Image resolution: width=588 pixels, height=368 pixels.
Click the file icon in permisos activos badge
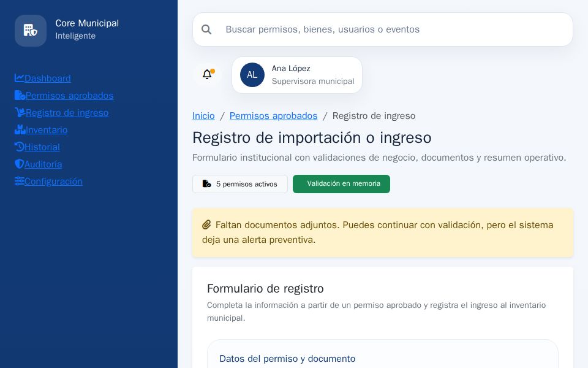coord(206,183)
